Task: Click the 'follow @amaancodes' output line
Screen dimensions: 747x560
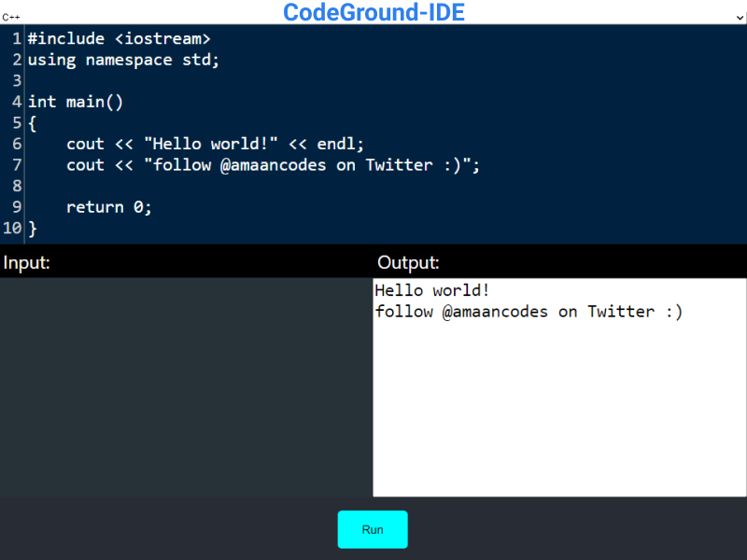Action: [529, 312]
